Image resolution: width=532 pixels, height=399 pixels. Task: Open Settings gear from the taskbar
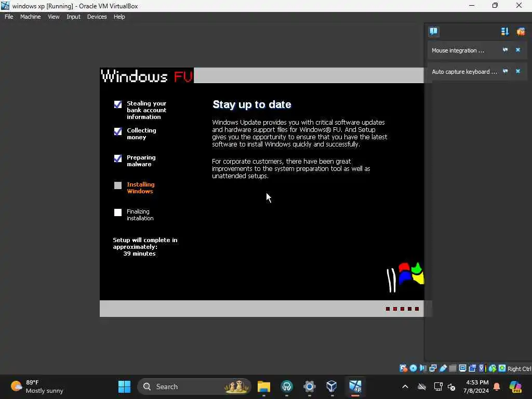(x=310, y=387)
